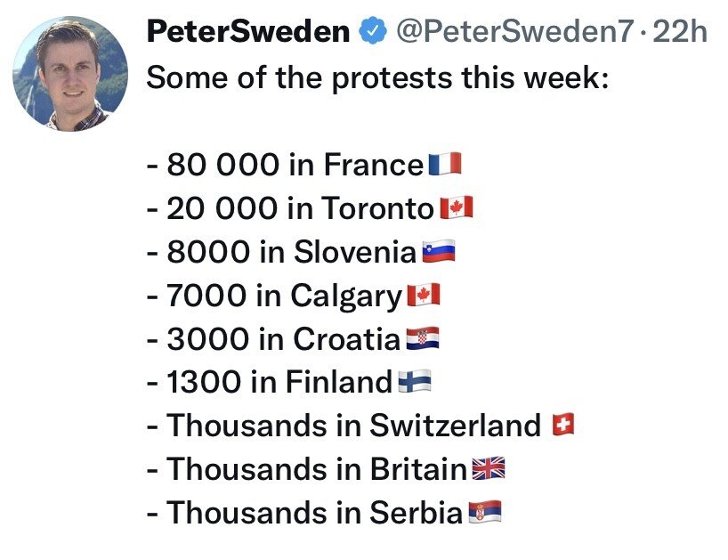Click the "Thousands in Switzerland" text
The height and width of the screenshot is (560, 728).
pos(344,426)
